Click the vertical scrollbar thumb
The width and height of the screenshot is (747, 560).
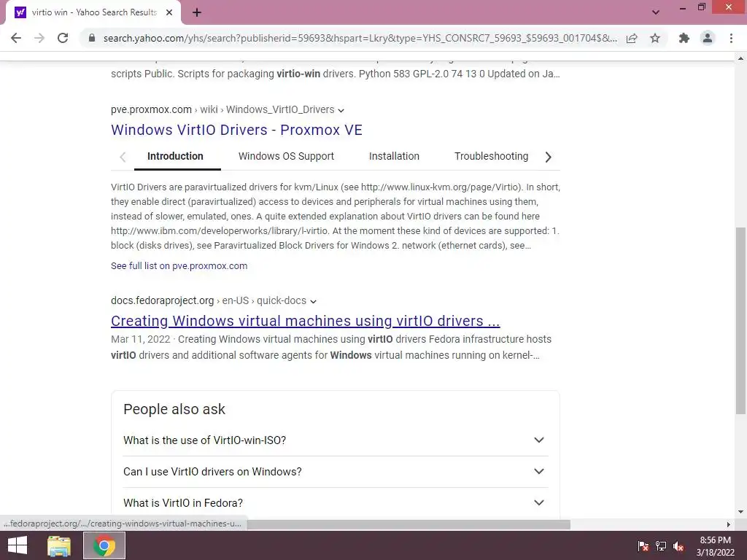click(x=740, y=320)
